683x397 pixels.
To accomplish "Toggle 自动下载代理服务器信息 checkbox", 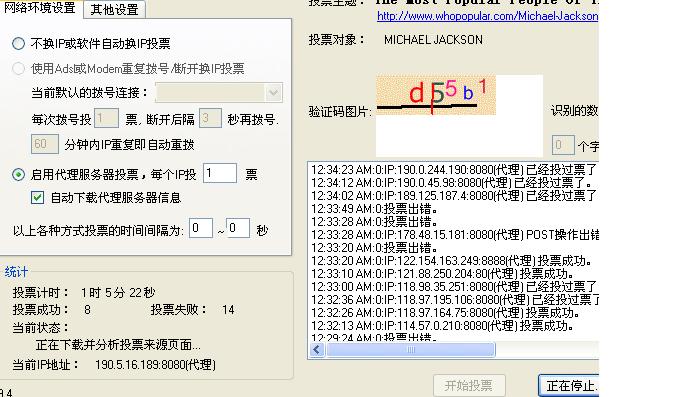I will click(37, 198).
